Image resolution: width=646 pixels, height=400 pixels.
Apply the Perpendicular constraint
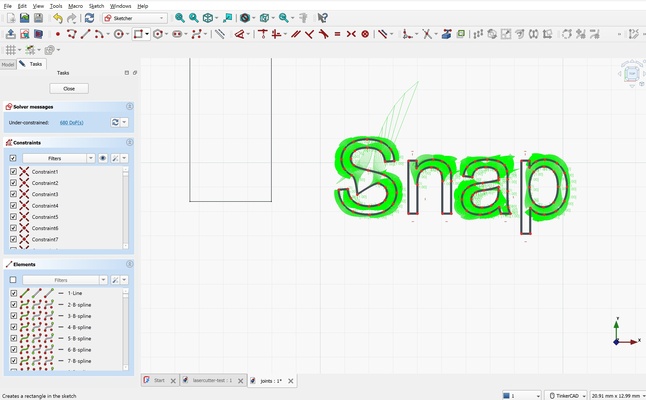coord(309,34)
